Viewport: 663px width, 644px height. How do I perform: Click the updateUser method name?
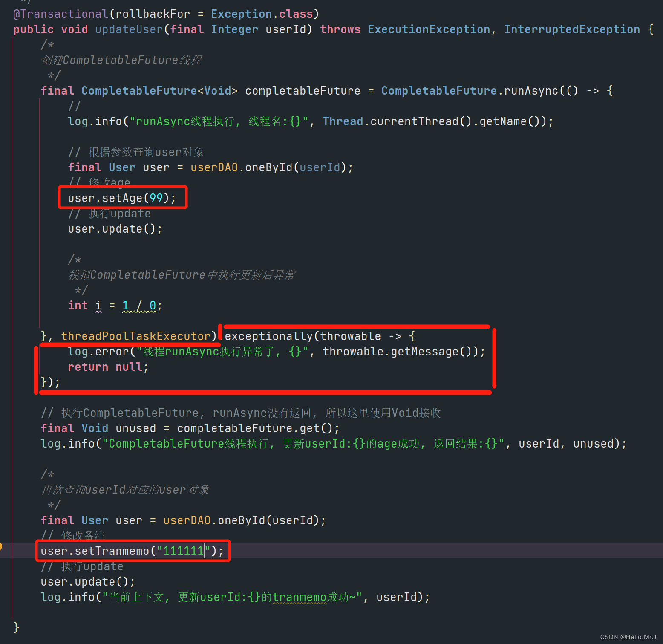point(129,29)
